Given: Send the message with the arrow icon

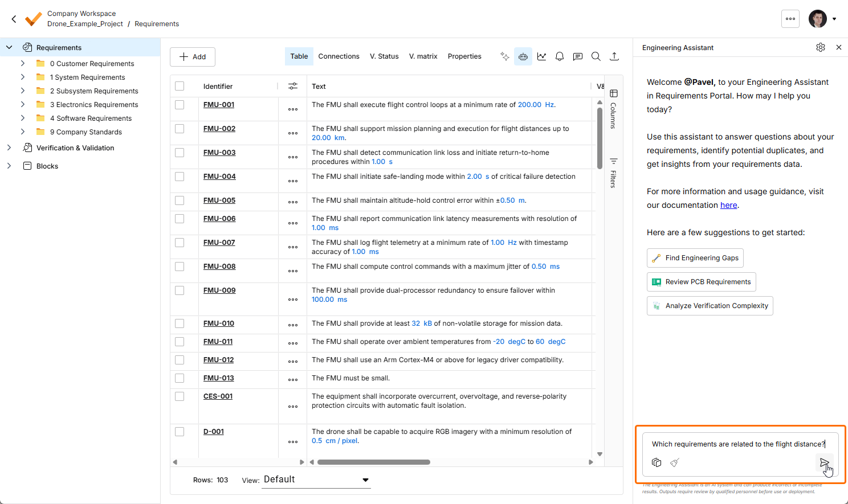Looking at the screenshot, I should coord(824,462).
